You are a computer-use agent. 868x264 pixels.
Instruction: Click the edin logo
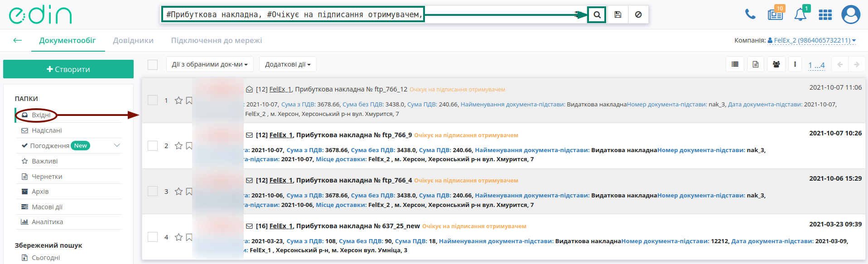coord(40,15)
